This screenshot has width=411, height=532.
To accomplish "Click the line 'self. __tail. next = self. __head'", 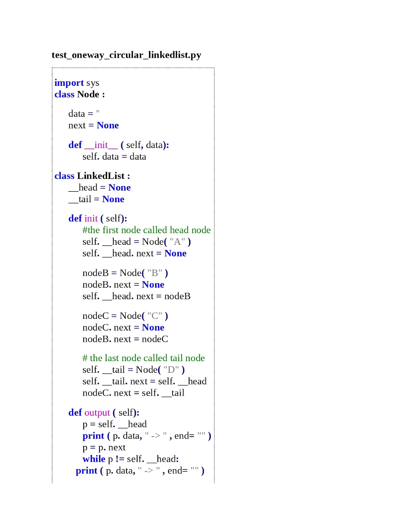I will coord(145,381).
